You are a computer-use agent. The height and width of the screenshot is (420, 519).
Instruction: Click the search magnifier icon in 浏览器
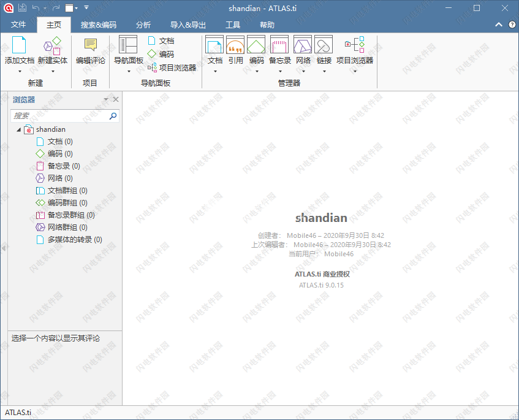click(113, 116)
